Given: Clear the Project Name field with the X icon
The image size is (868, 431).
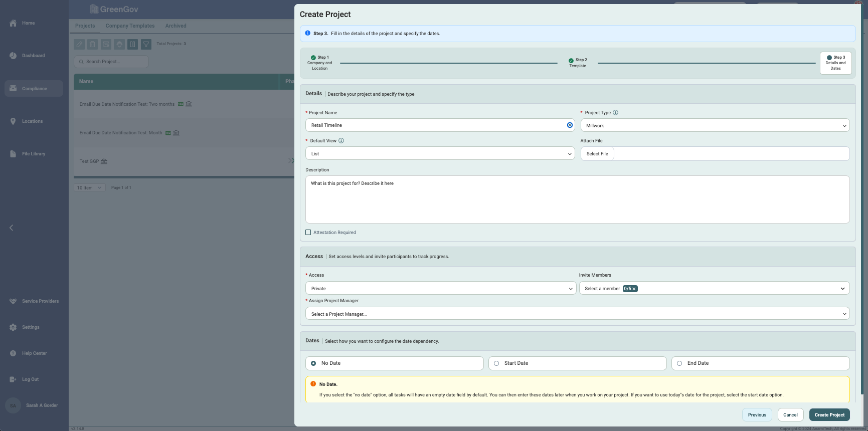Looking at the screenshot, I should [x=570, y=125].
